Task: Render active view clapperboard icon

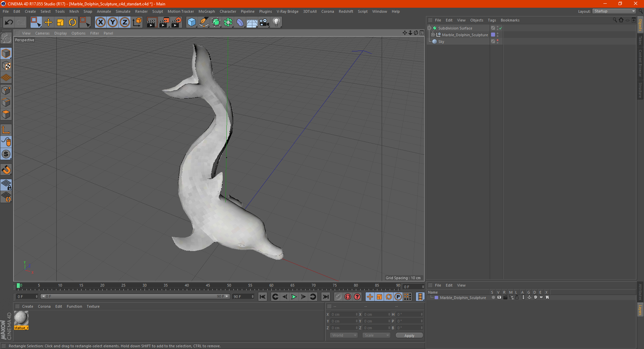Action: (x=152, y=22)
